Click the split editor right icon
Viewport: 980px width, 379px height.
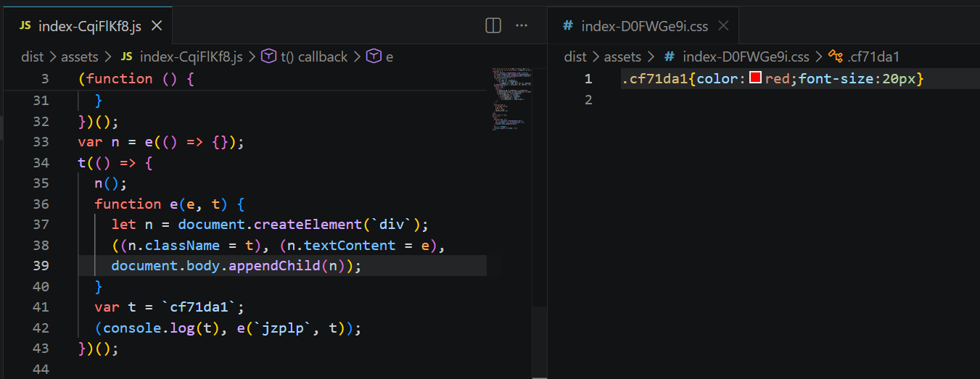click(493, 26)
